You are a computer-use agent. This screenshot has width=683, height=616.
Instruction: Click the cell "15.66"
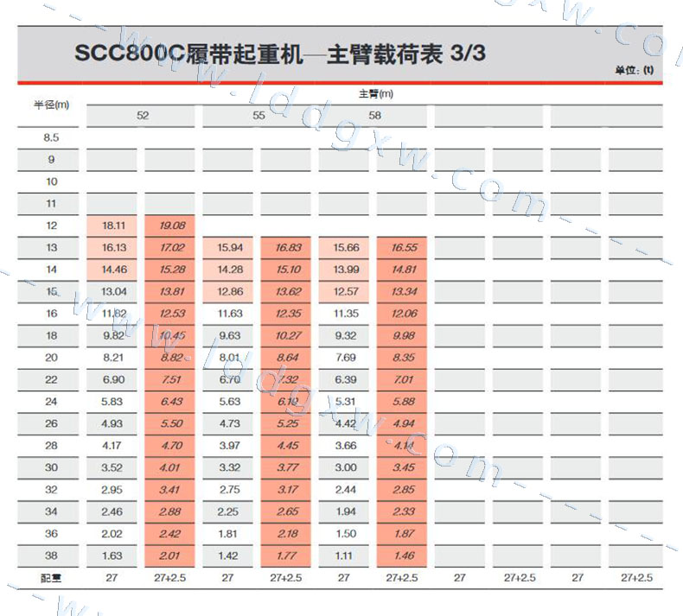click(x=346, y=247)
